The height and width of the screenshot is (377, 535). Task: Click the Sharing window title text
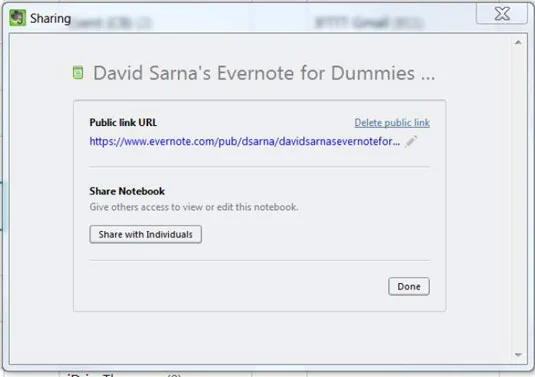50,18
